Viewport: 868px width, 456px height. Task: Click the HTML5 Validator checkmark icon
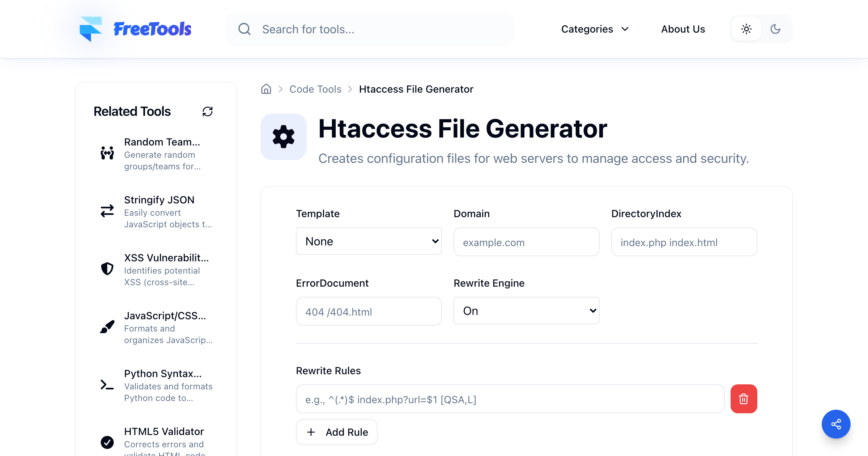(107, 442)
